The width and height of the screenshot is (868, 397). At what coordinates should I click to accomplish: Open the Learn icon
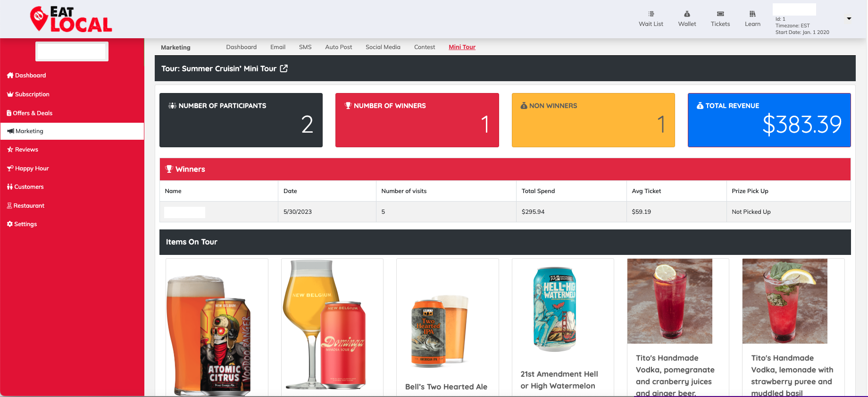point(752,14)
